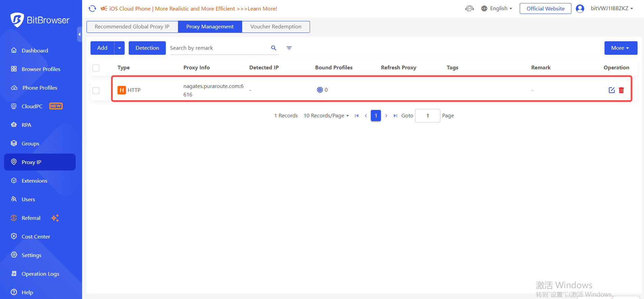Click the Bound Profiles column header
The image size is (644, 299).
point(334,68)
